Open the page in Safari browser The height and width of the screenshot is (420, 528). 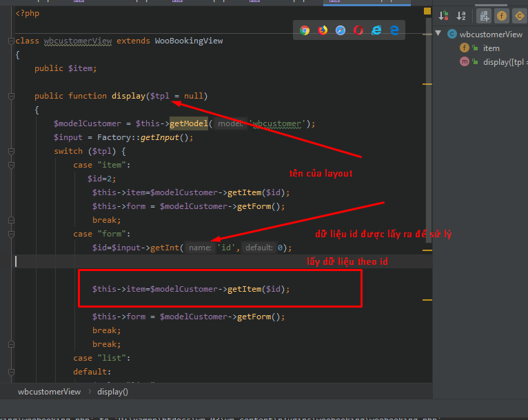[341, 30]
